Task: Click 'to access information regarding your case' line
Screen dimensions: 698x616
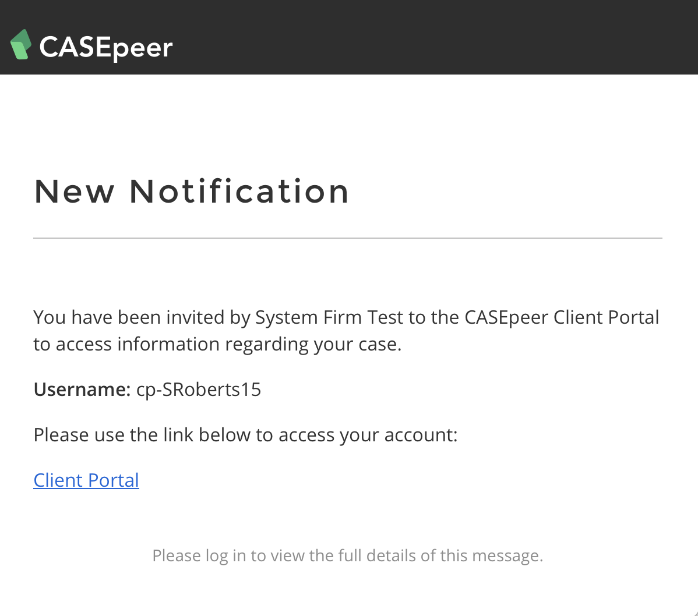Action: point(218,344)
